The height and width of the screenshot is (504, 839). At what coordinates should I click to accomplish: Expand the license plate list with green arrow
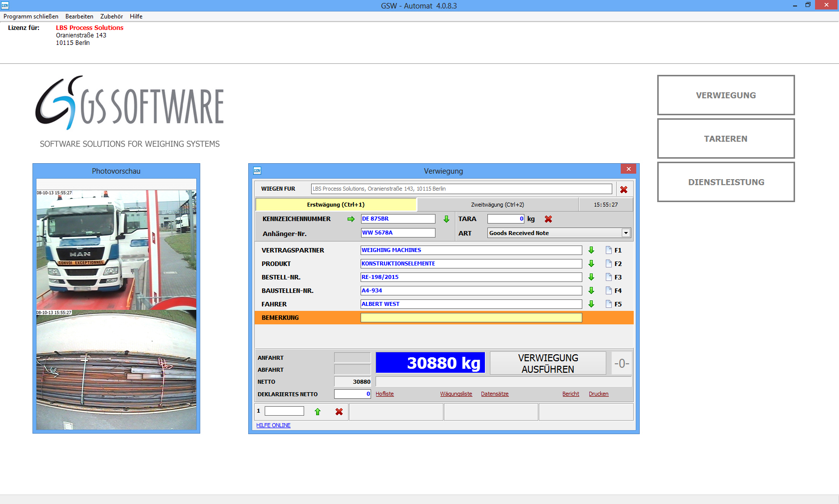click(446, 219)
